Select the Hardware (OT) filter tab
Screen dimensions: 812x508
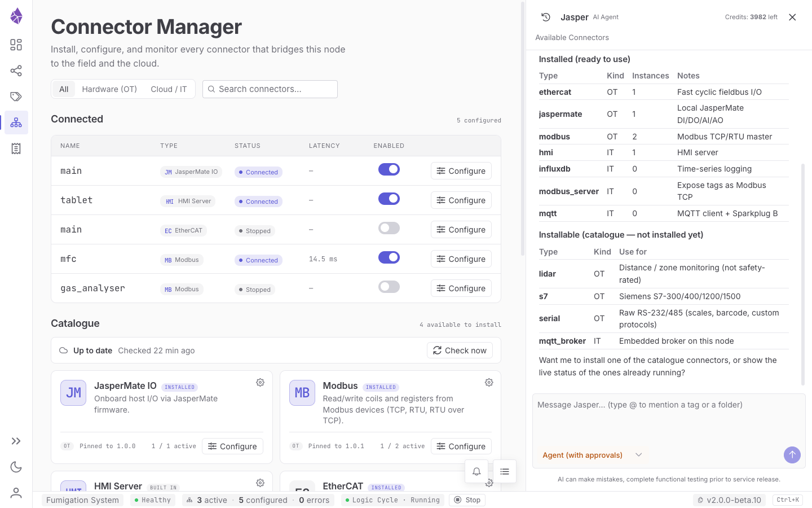(x=109, y=89)
